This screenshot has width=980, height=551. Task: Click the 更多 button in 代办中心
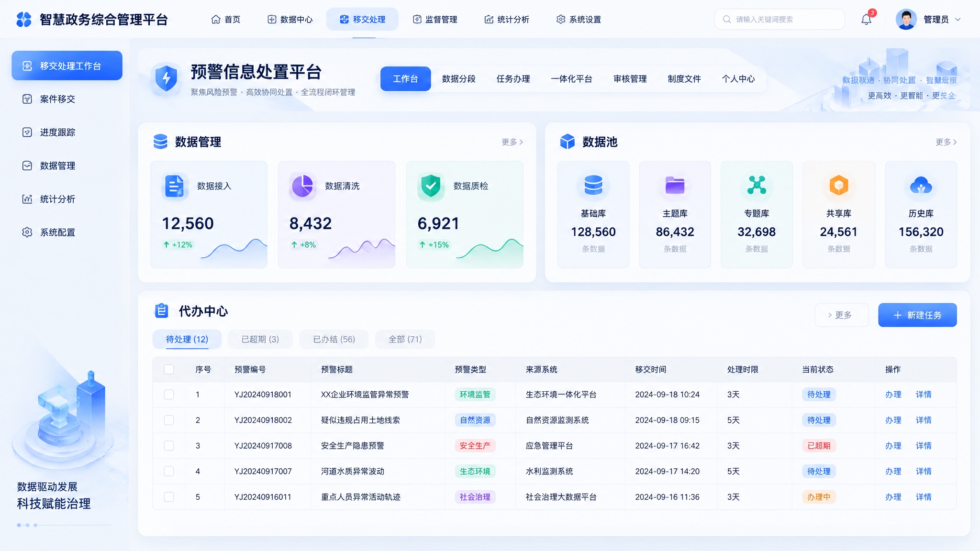point(842,315)
